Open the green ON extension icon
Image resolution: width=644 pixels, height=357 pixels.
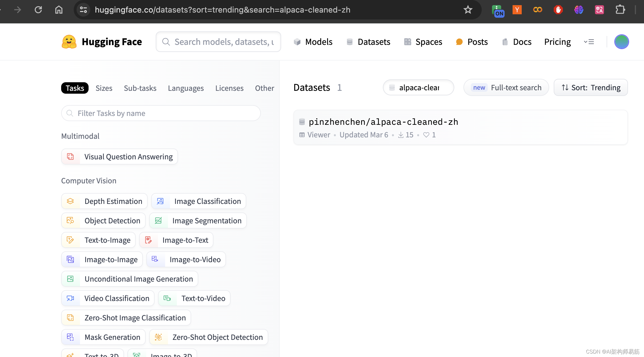(498, 10)
